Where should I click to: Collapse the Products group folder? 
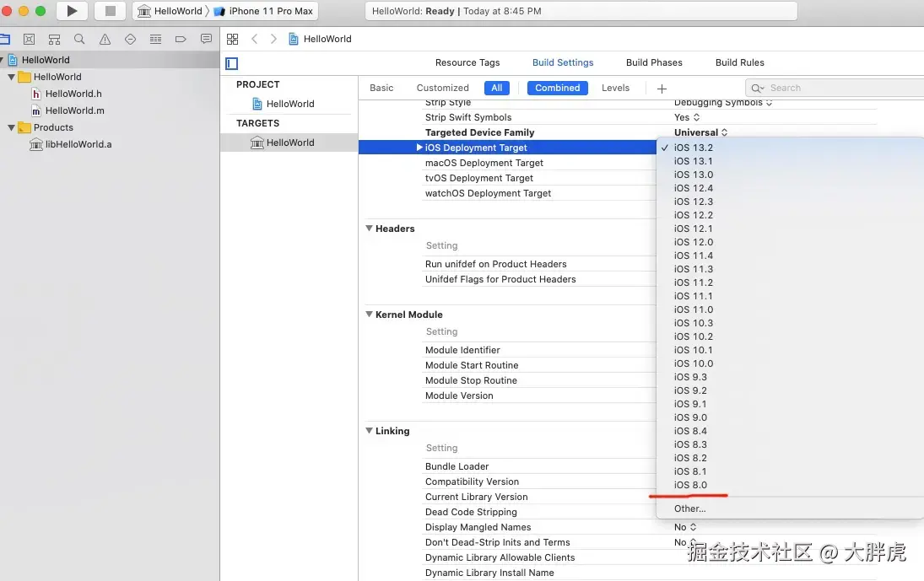[x=11, y=127]
